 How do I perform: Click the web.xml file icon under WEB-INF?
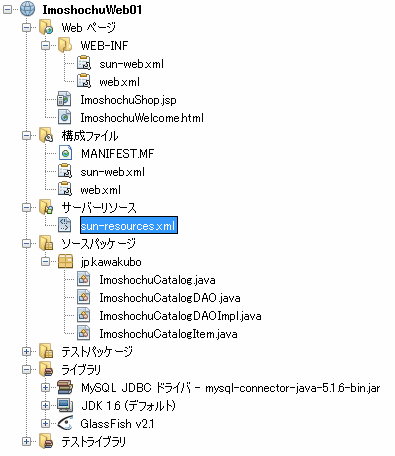(x=84, y=81)
